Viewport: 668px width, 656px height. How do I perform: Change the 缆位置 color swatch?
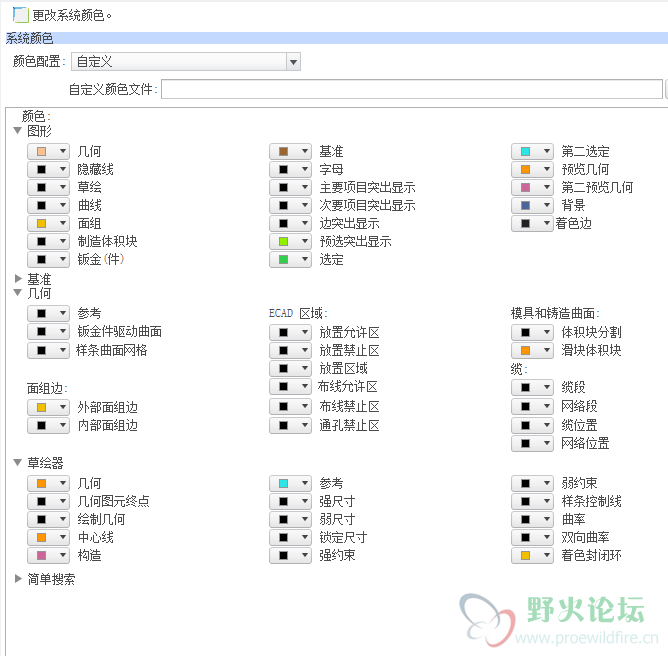point(533,426)
